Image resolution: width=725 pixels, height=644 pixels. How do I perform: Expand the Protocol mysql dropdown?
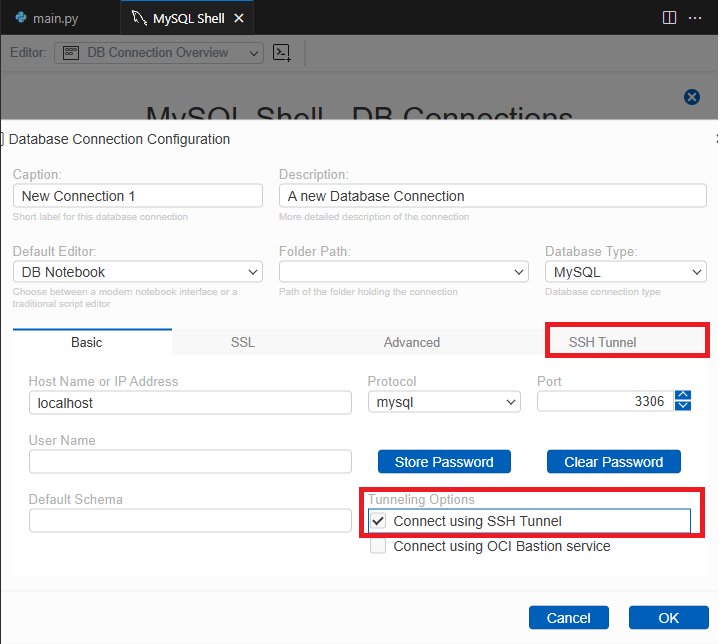[x=444, y=402]
